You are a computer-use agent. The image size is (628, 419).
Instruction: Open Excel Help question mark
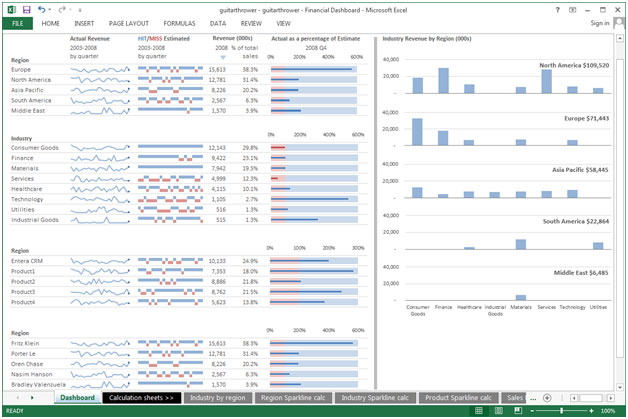tap(558, 10)
